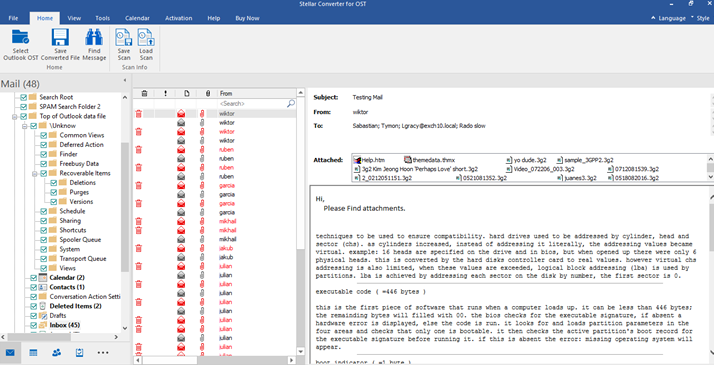Open more options ellipsis in bottom bar

(103, 353)
